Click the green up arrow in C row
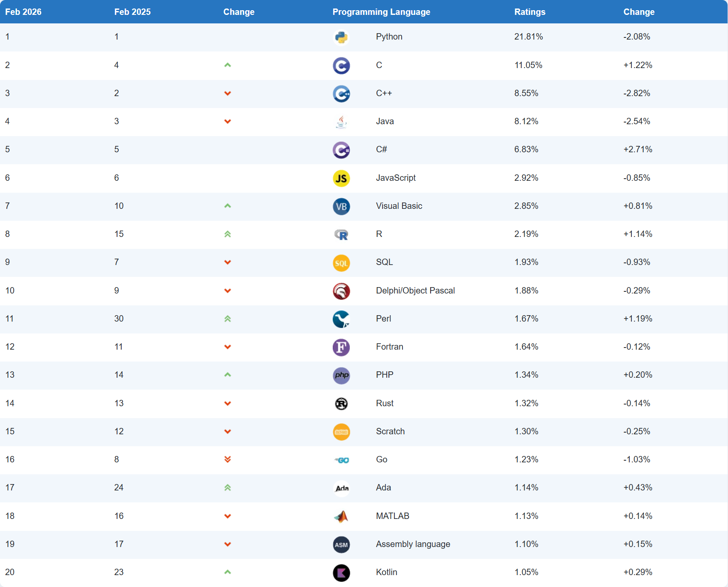The image size is (728, 587). click(x=228, y=65)
